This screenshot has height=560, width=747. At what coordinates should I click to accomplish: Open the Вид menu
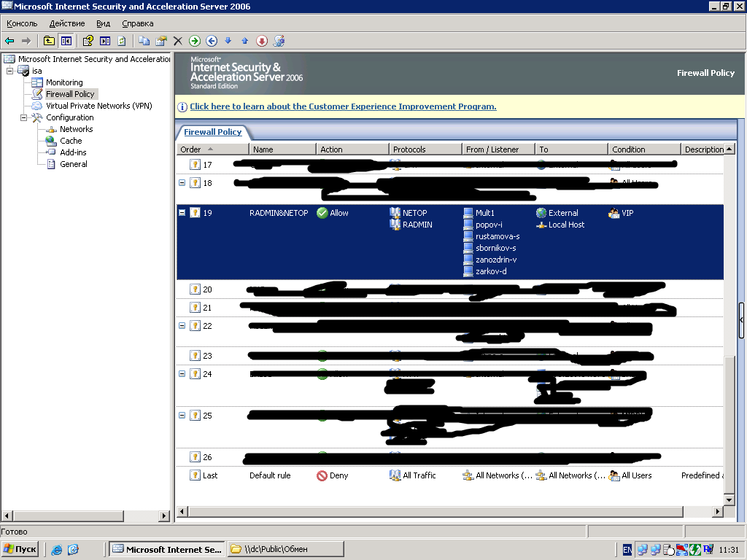click(103, 23)
